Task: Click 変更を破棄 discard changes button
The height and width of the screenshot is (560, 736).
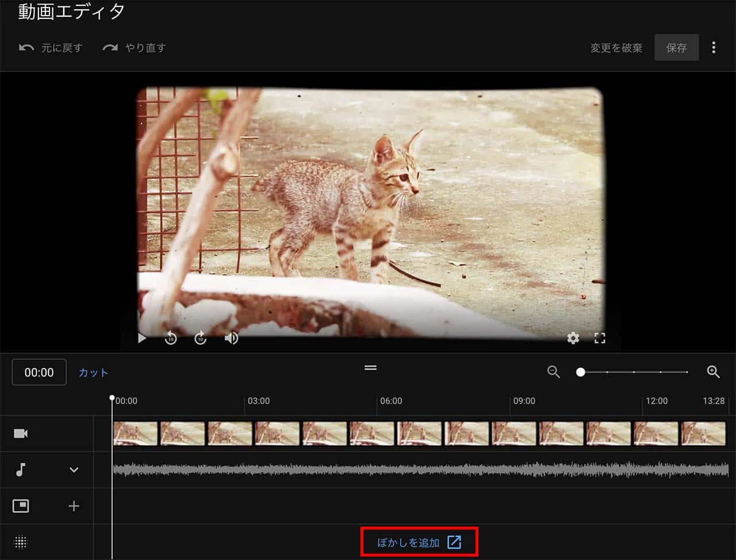Action: (616, 48)
